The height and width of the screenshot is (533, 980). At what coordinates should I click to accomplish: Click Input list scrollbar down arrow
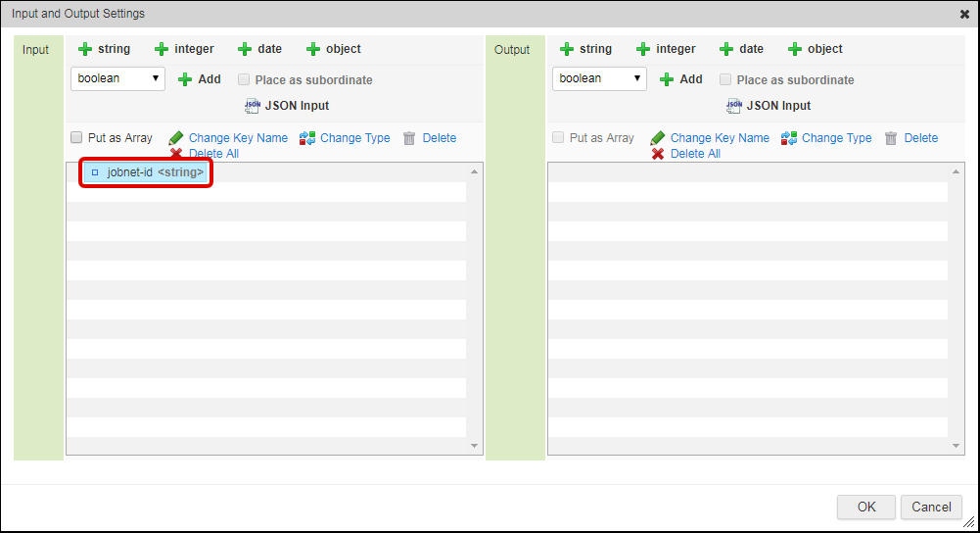click(x=475, y=447)
